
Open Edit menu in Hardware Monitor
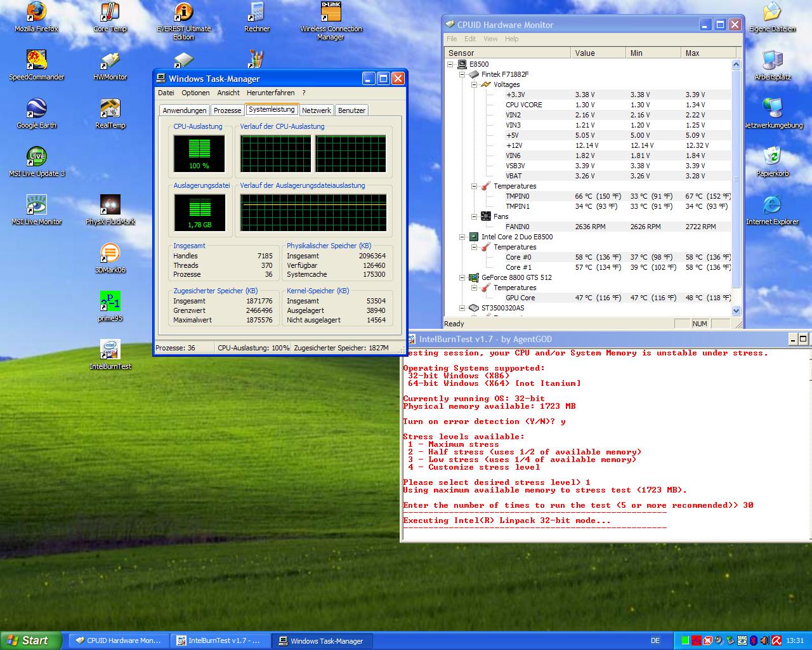pyautogui.click(x=470, y=39)
